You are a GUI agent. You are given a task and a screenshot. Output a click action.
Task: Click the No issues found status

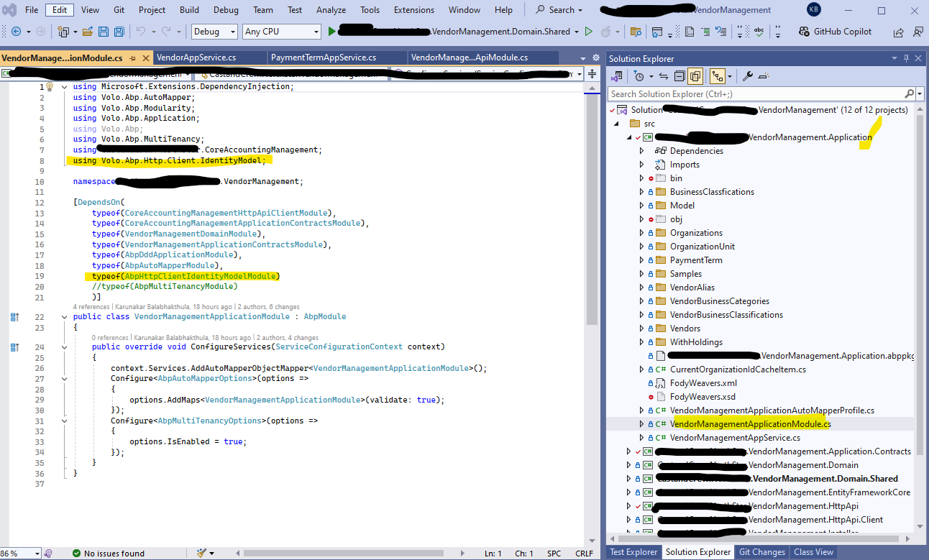point(114,553)
